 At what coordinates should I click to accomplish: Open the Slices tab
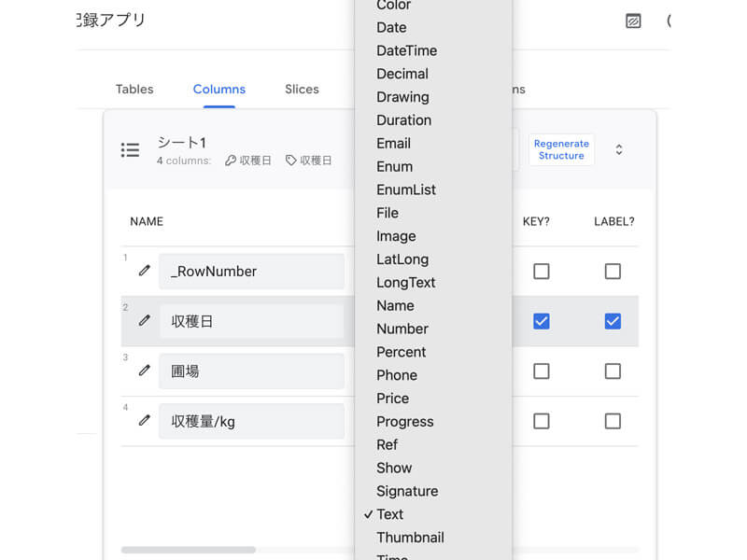point(302,90)
